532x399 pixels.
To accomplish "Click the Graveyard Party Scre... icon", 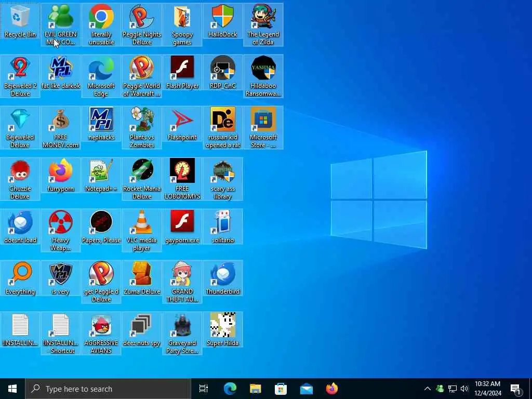I will click(182, 334).
